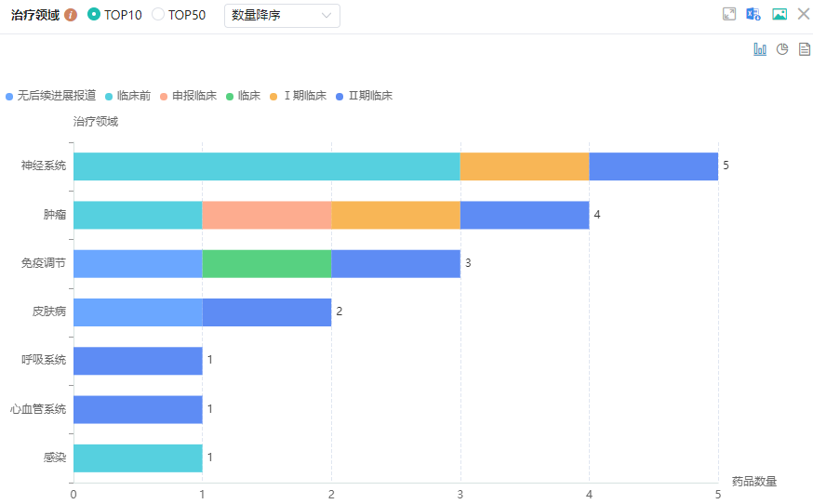Screen dimensions: 813x504
Task: Export chart data to Excel
Action: pyautogui.click(x=753, y=14)
